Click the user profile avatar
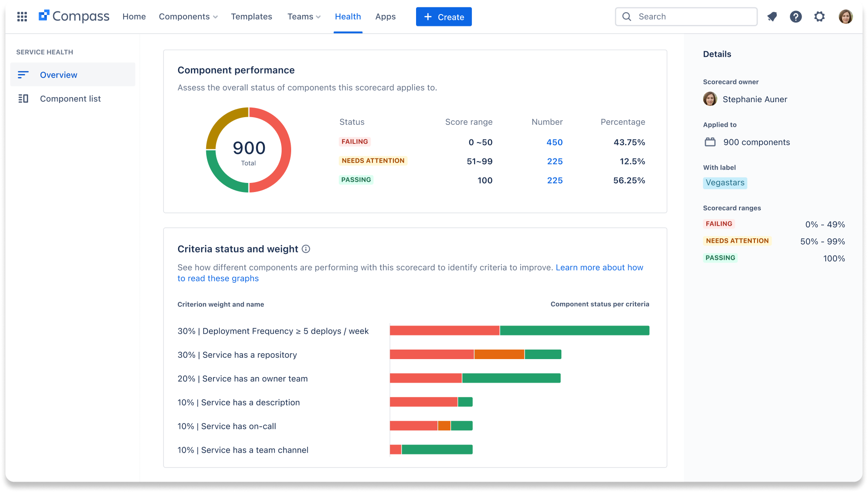This screenshot has height=493, width=868. click(x=846, y=16)
